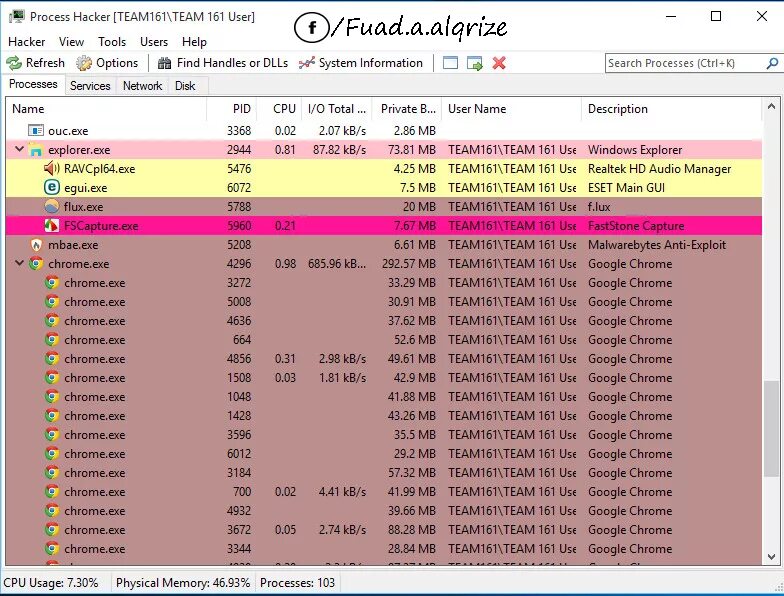
Task: Click the CPU Usage status entry
Action: (x=50, y=583)
